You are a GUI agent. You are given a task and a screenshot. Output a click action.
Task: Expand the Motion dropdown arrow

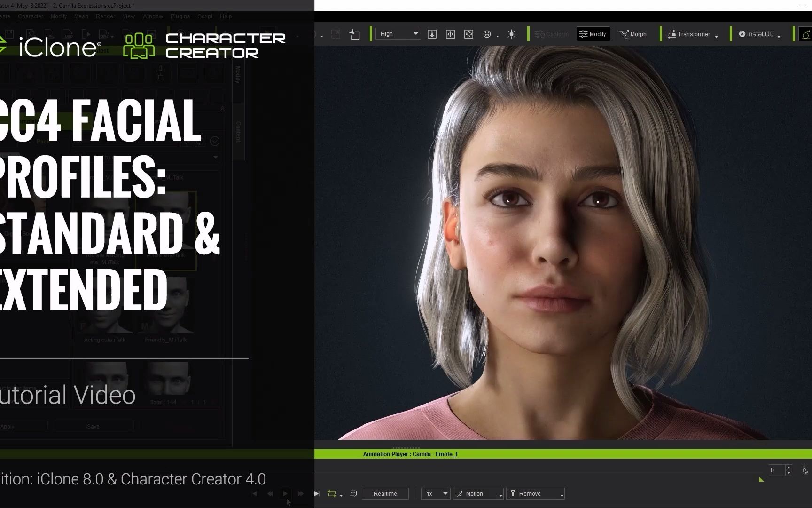click(501, 495)
